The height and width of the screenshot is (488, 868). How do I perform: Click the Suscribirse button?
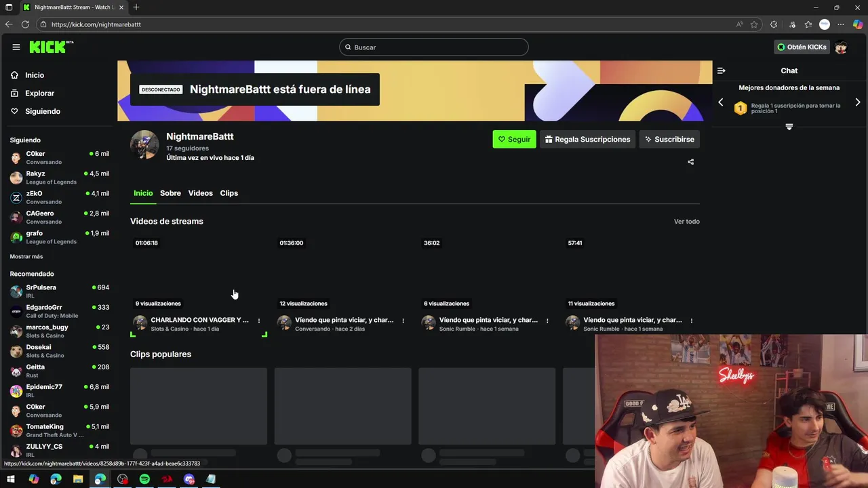click(x=669, y=139)
